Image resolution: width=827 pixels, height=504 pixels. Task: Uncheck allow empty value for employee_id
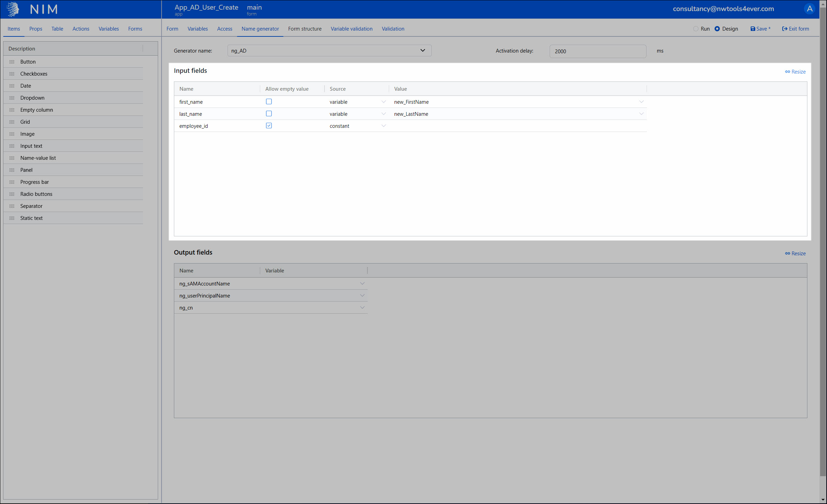click(269, 126)
